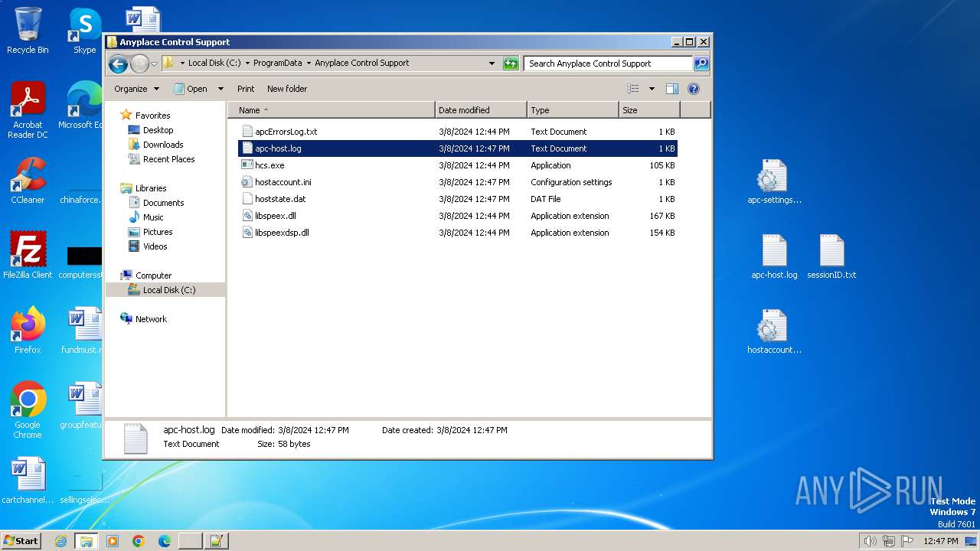Image resolution: width=980 pixels, height=551 pixels.
Task: Open Videos library
Action: (155, 246)
